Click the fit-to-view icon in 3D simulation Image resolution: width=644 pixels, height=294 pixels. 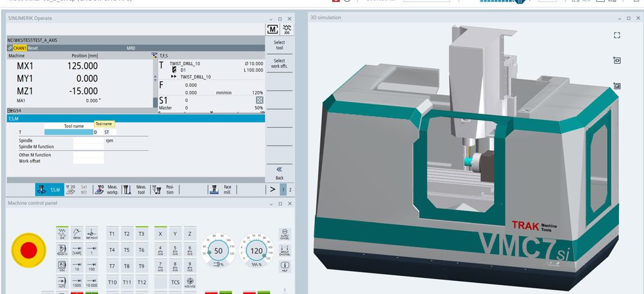[x=616, y=35]
